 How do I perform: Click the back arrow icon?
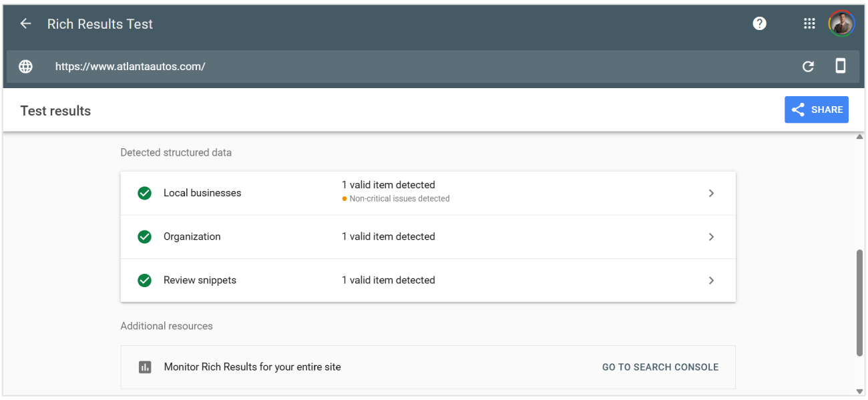pyautogui.click(x=25, y=24)
